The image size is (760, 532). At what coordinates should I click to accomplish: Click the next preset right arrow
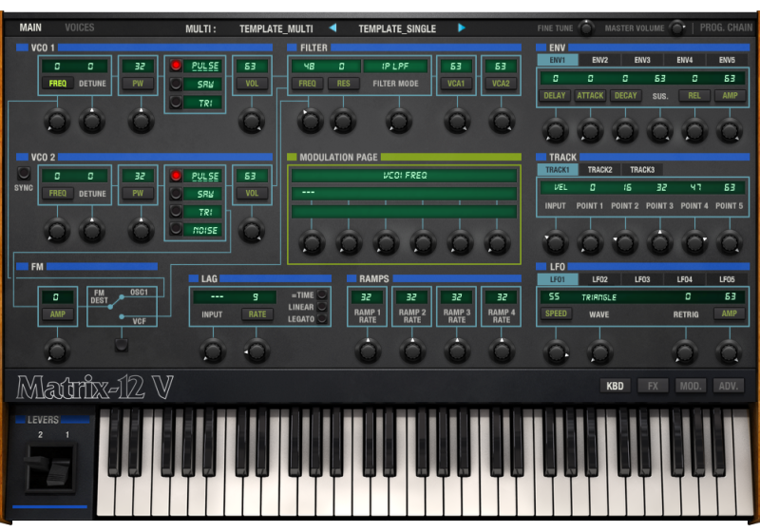point(462,28)
